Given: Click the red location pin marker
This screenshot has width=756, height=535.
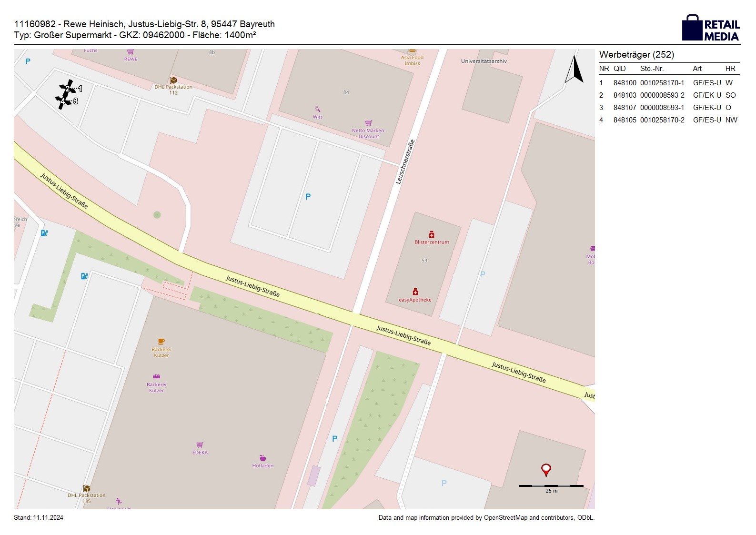Looking at the screenshot, I should click(x=546, y=470).
